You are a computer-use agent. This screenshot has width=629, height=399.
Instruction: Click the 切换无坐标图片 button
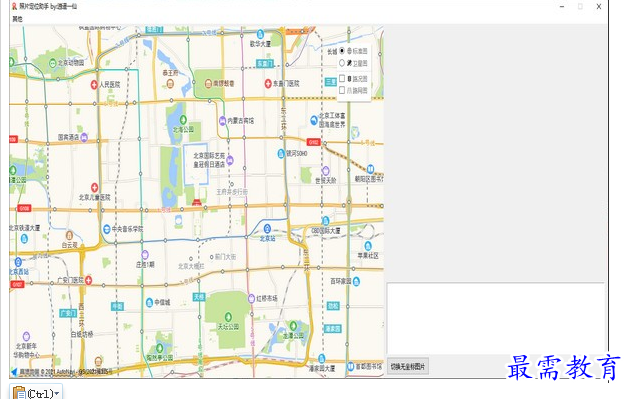[408, 367]
